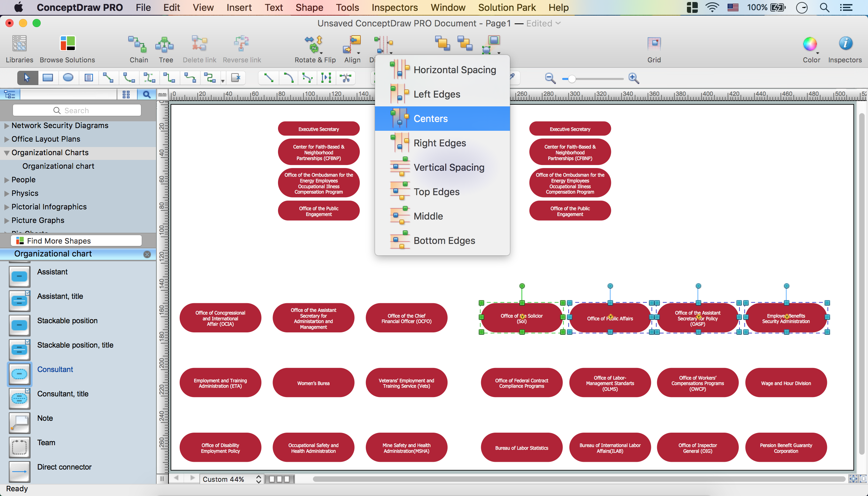The height and width of the screenshot is (496, 868).
Task: Select the ellipse drawing tool
Action: (68, 78)
